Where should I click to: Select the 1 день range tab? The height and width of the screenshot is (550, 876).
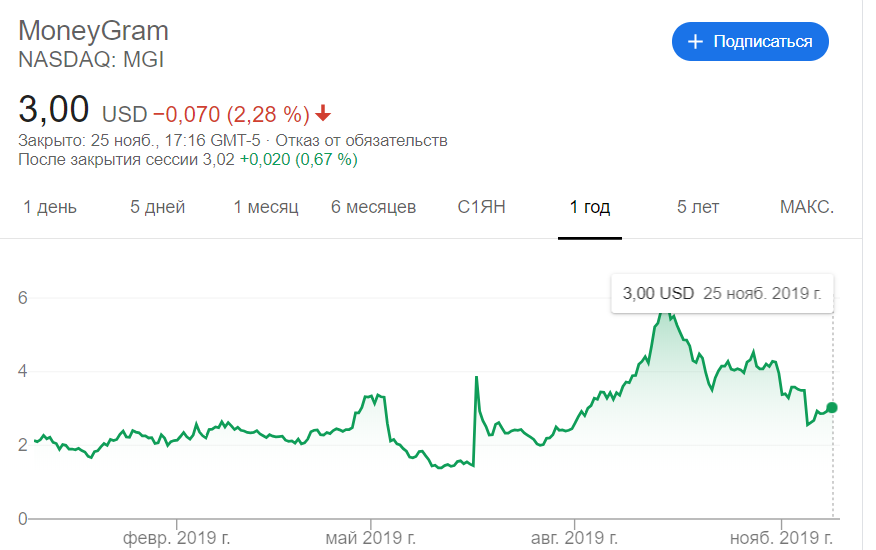tap(50, 207)
